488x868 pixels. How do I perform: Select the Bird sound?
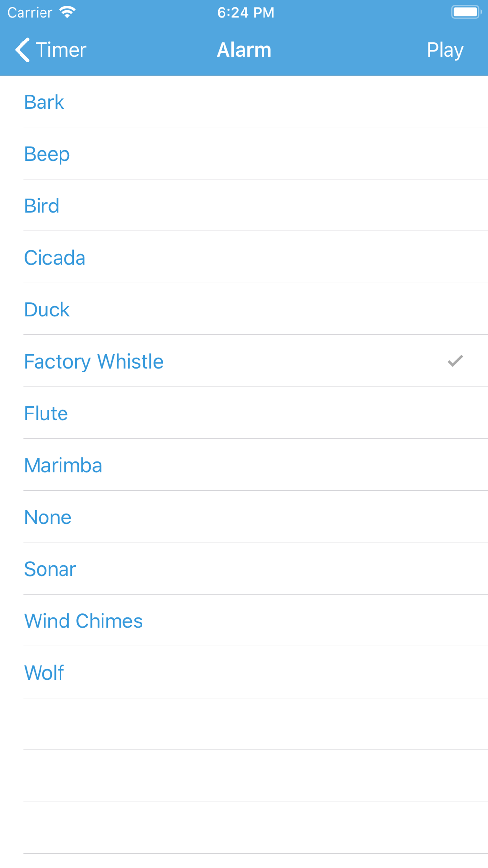coord(244,205)
